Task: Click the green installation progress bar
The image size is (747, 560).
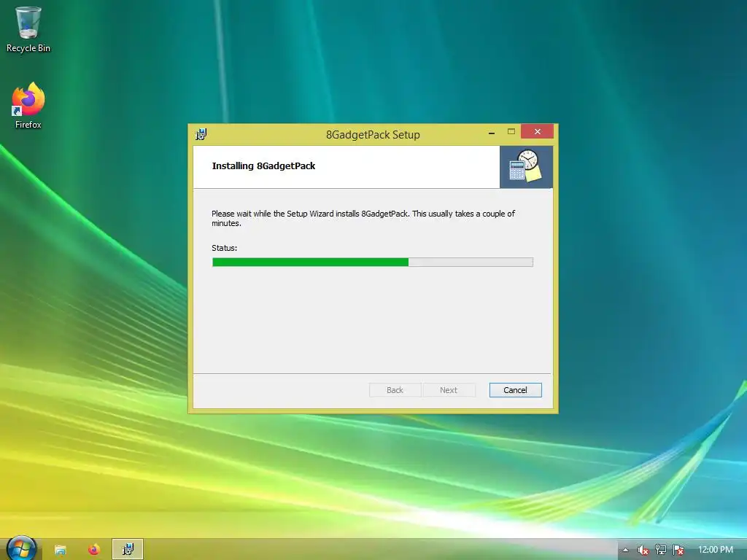Action: click(373, 262)
